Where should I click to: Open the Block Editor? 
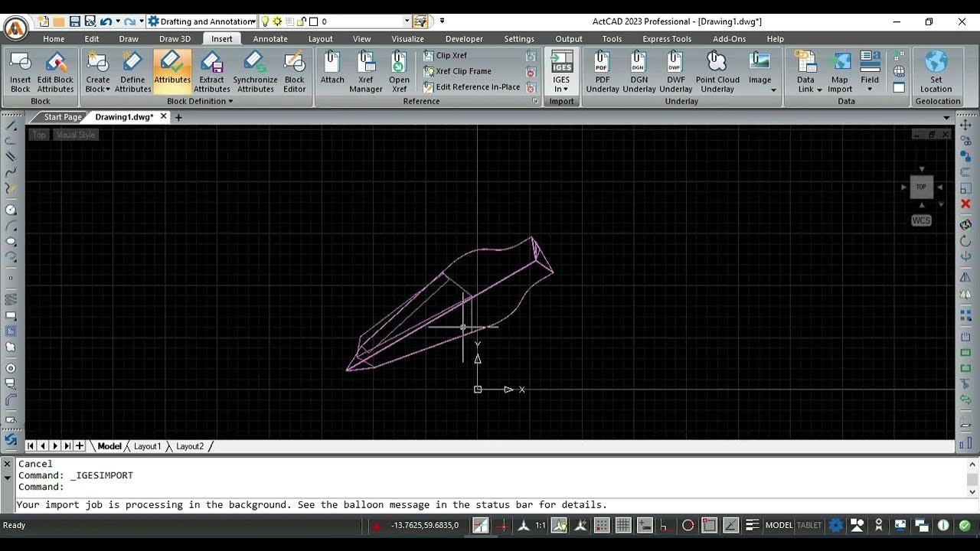(x=295, y=72)
